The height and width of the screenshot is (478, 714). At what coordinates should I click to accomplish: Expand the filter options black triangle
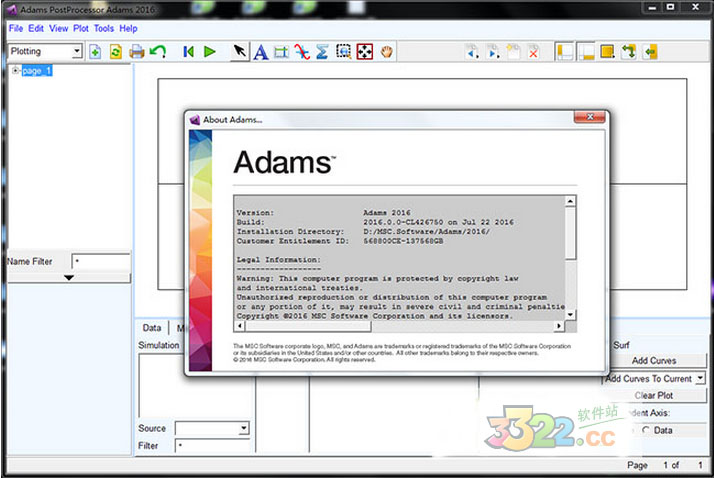click(69, 277)
